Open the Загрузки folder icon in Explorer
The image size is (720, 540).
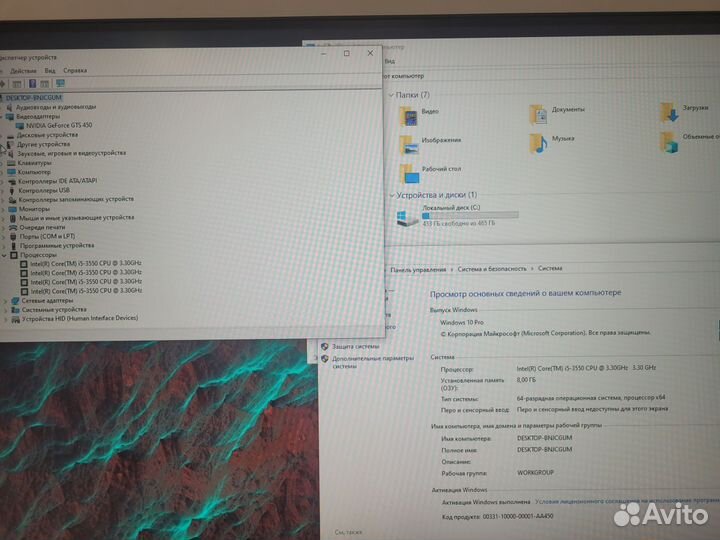(669, 112)
